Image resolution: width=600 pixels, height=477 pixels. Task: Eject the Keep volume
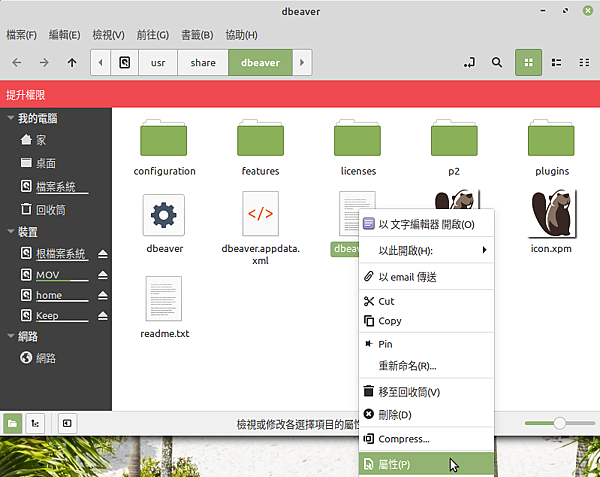click(103, 316)
